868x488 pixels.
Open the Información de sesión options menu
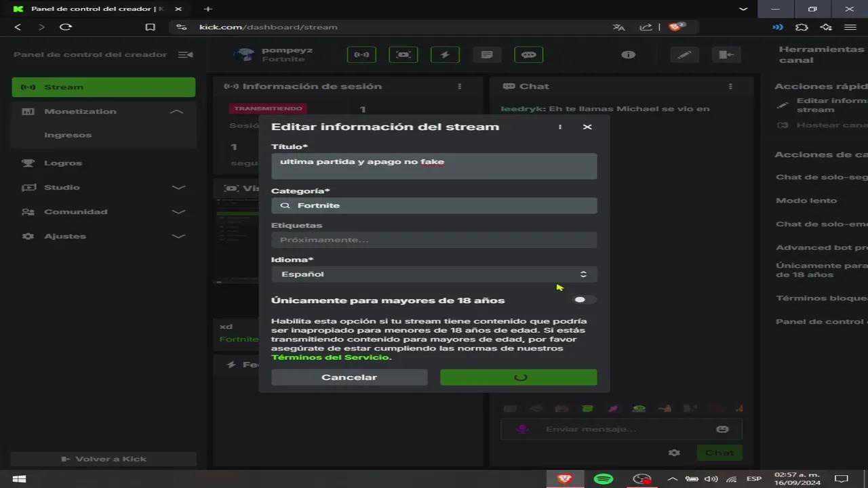[460, 87]
